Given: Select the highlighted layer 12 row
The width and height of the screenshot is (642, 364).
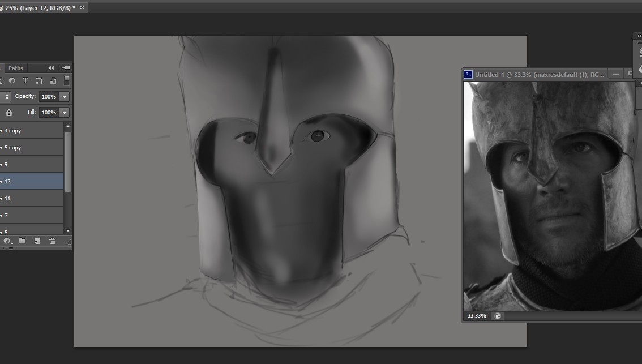Looking at the screenshot, I should click(32, 181).
